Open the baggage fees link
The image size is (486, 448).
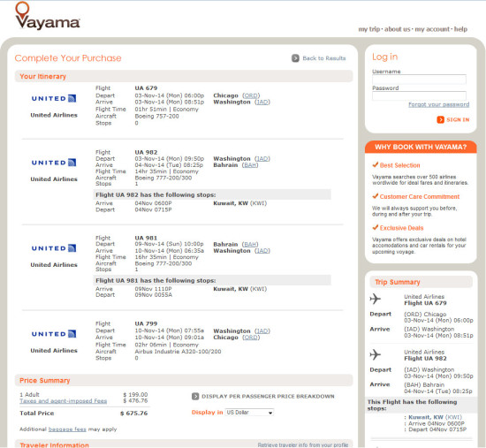tap(67, 429)
